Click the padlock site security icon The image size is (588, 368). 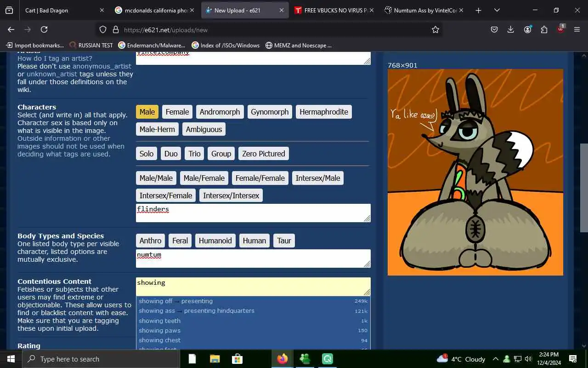tap(116, 29)
